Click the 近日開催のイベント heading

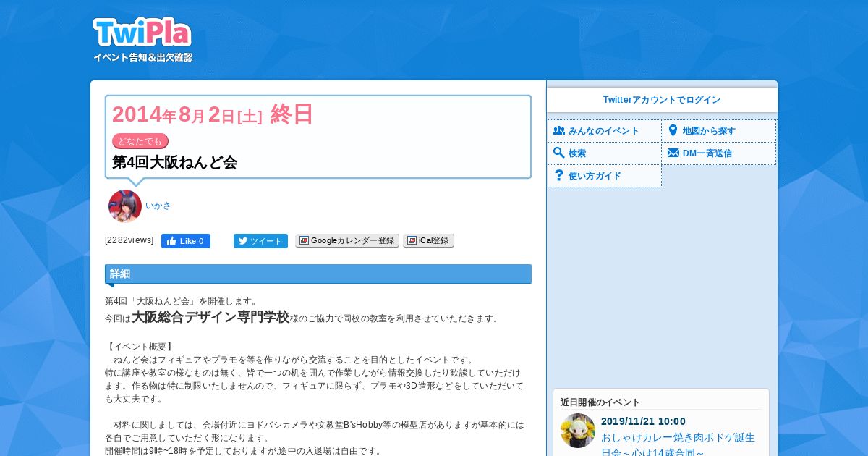tap(600, 402)
